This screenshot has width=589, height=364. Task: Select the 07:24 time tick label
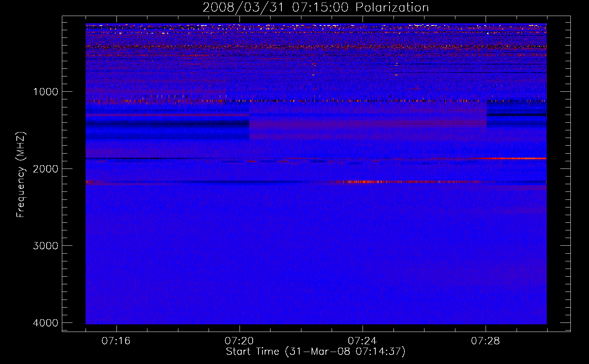pyautogui.click(x=362, y=341)
